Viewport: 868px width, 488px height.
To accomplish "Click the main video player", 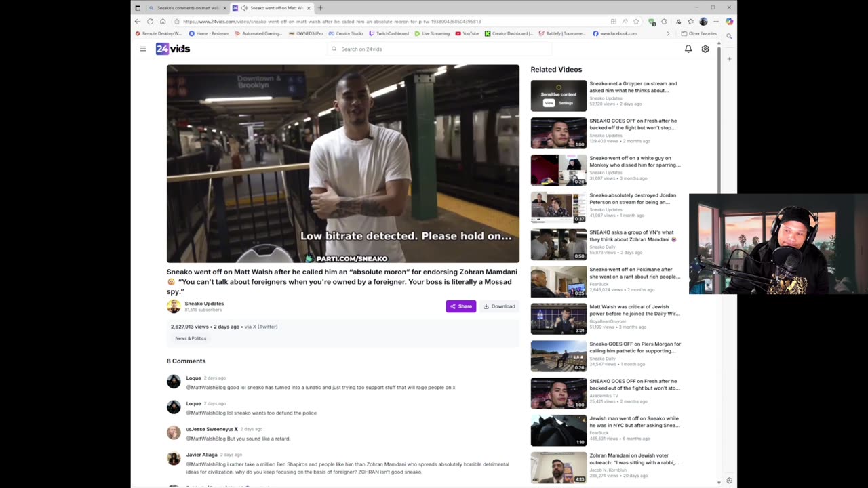I will click(x=343, y=163).
